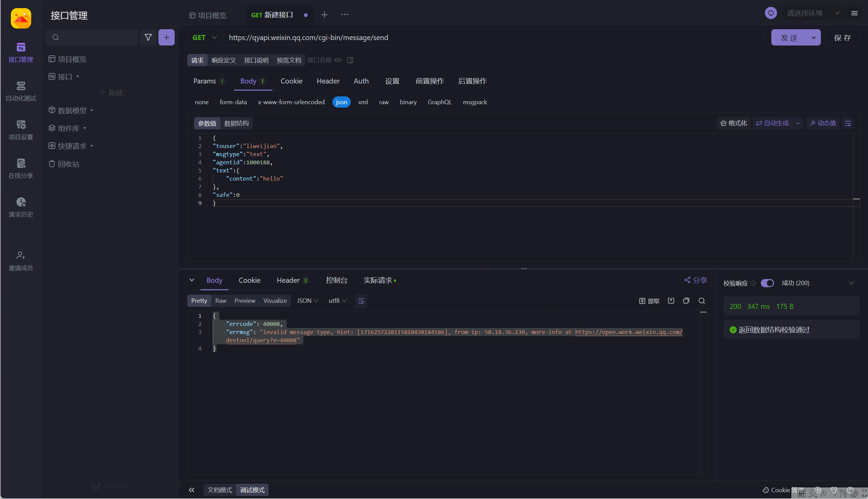The width and height of the screenshot is (868, 499).
Task: Click the purple plus button to add an API
Action: (167, 37)
